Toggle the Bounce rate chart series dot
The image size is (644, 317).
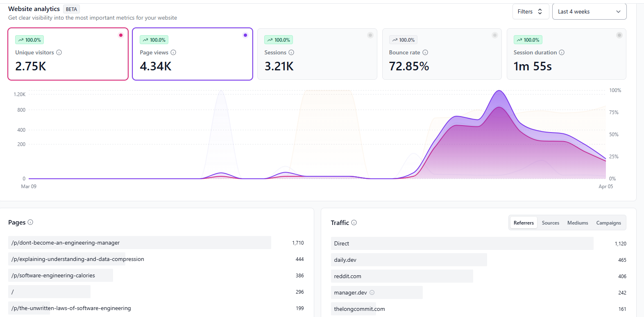click(495, 35)
